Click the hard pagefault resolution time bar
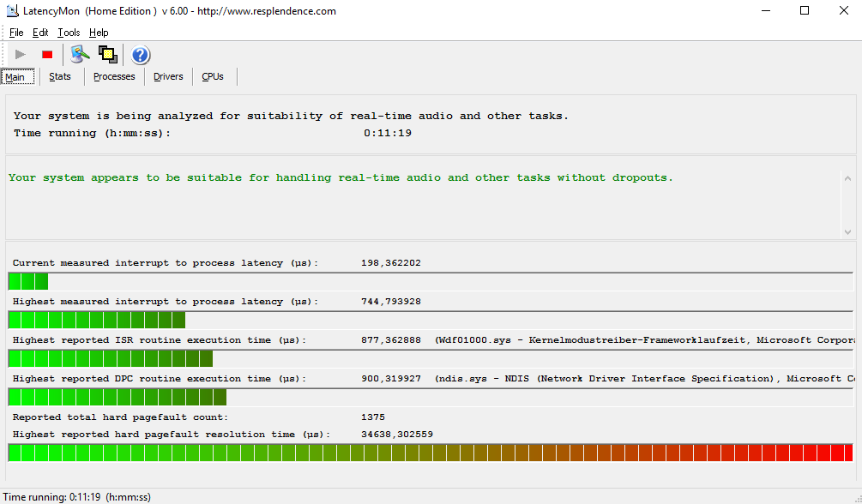Viewport: 862px width, 504px height. pyautogui.click(x=431, y=453)
